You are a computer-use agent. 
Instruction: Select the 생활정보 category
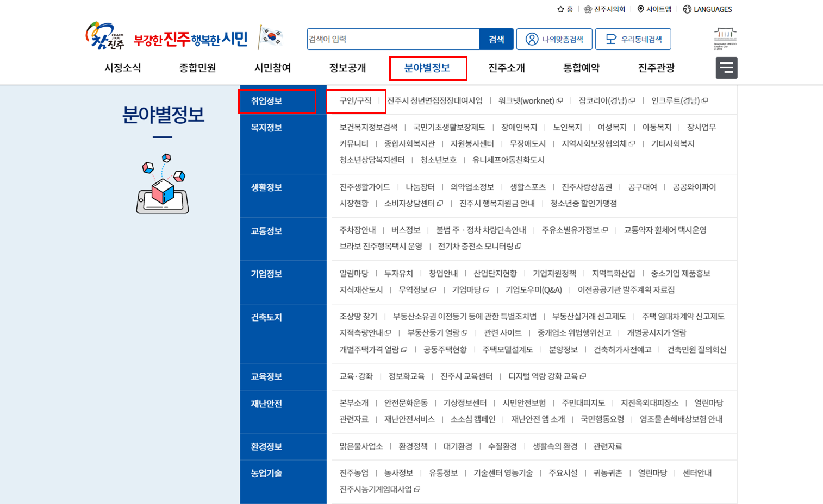(266, 187)
